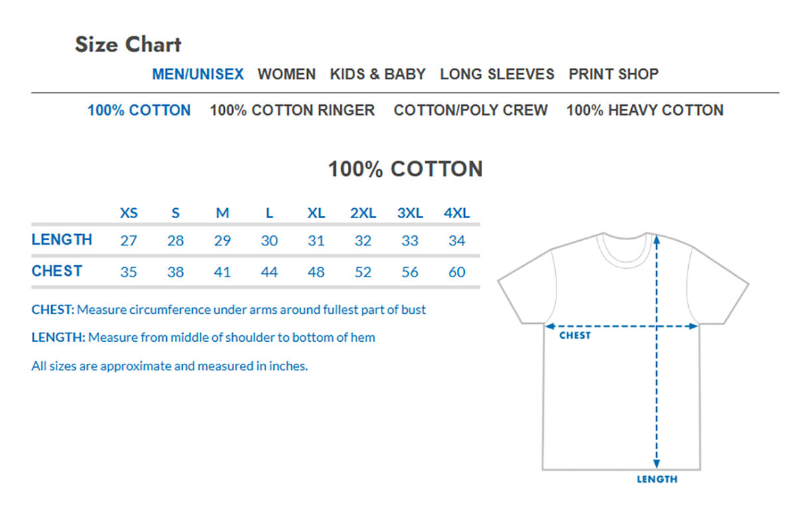
Task: Click the XL chest value 48
Action: click(x=316, y=272)
